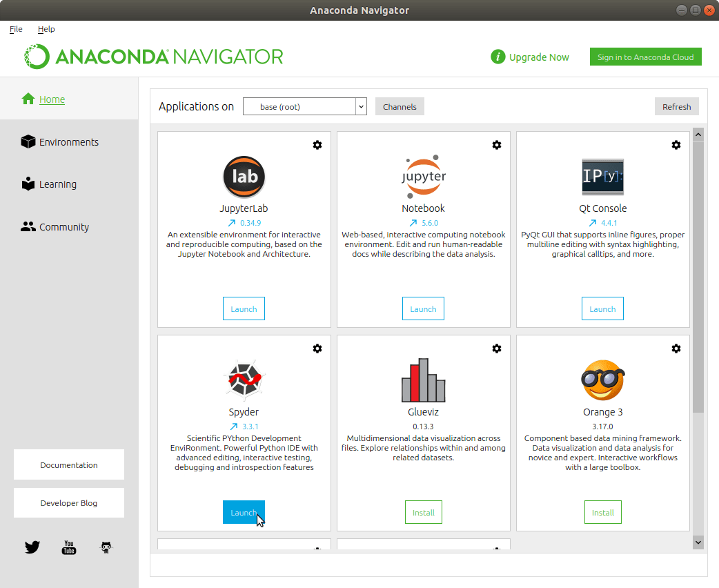Click the Upgrade Now info icon
The width and height of the screenshot is (719, 588).
498,57
